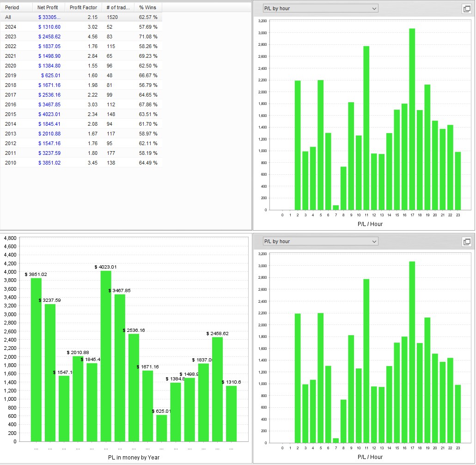Sort table by Period column header
This screenshot has width=476, height=465.
16,7
